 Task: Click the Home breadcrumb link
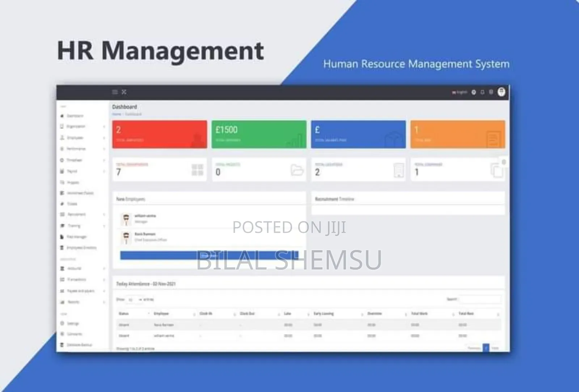[x=116, y=114]
